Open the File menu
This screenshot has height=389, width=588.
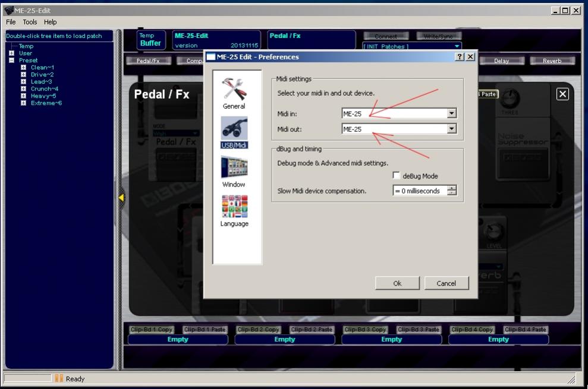click(11, 22)
